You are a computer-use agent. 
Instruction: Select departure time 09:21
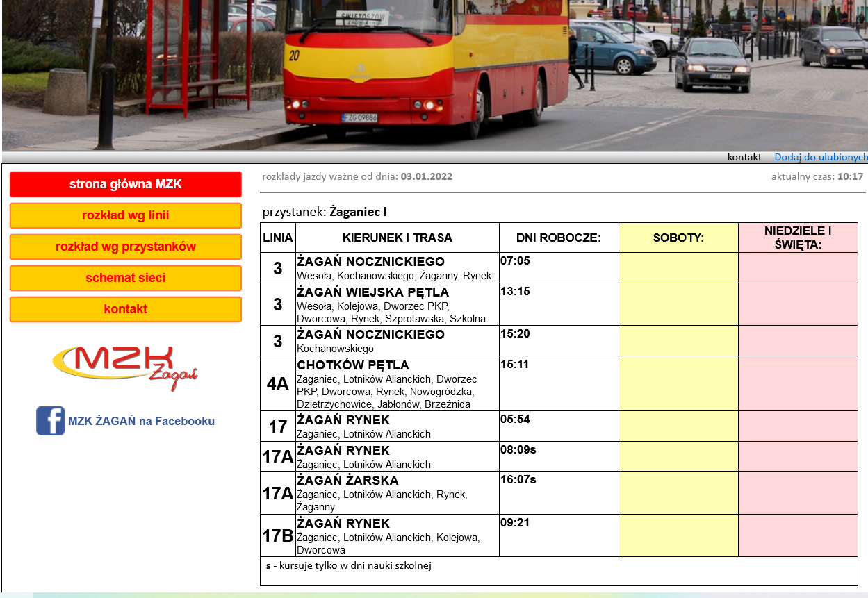click(515, 523)
